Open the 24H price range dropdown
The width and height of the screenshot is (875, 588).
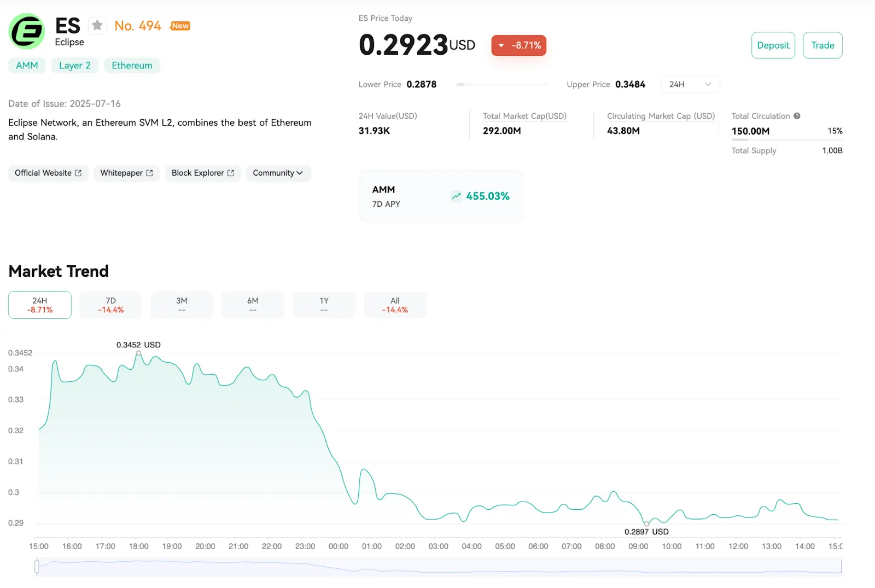pyautogui.click(x=690, y=84)
